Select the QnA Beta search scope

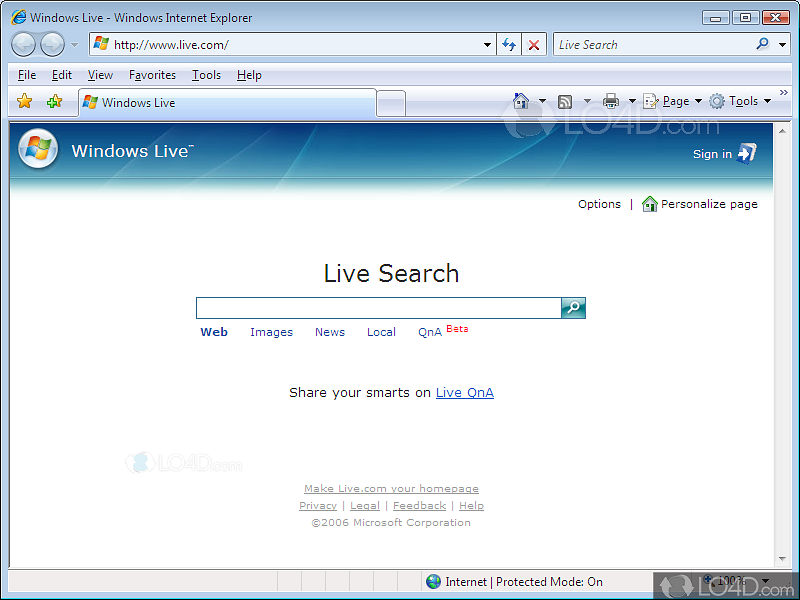tap(443, 331)
